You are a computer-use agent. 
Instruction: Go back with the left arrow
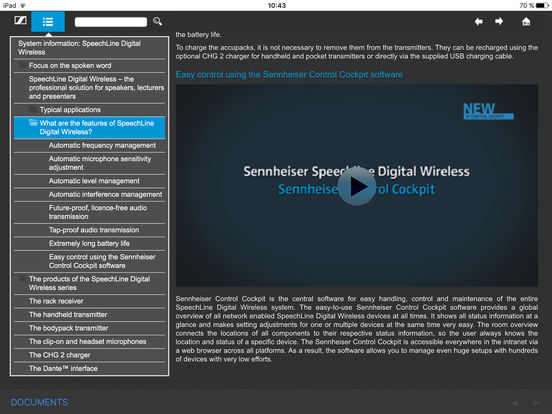[478, 21]
